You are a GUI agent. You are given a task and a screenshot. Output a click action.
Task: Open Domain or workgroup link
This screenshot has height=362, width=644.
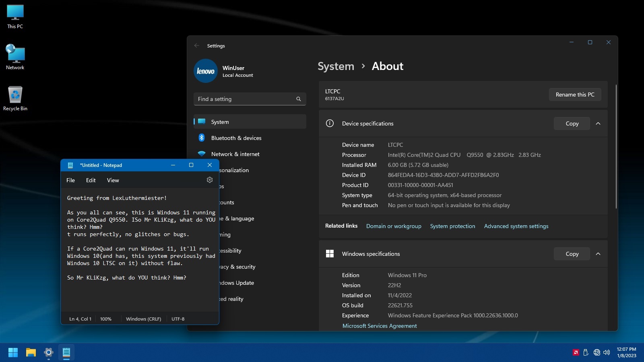[x=394, y=226]
